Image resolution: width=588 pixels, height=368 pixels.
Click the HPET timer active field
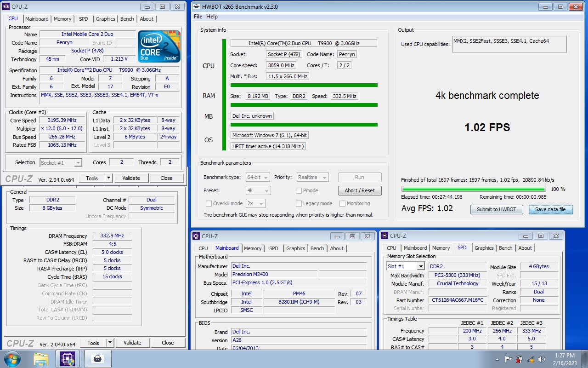coord(268,146)
